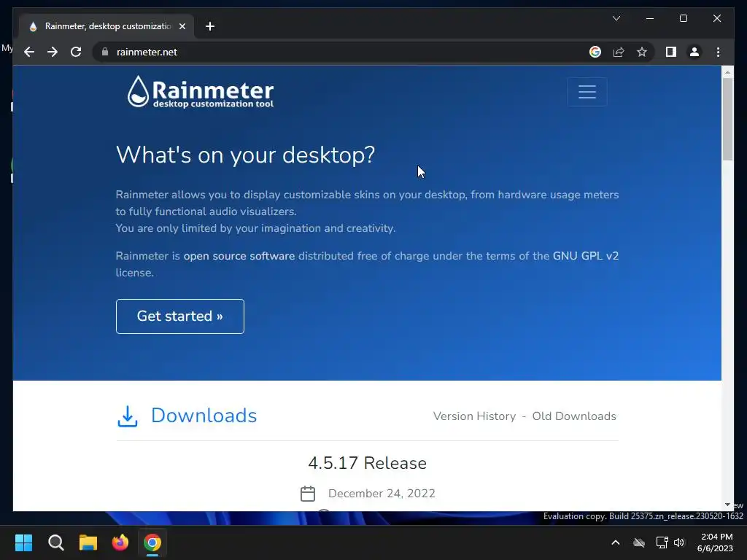Minimize the Chrome window
747x560 pixels.
pos(650,18)
